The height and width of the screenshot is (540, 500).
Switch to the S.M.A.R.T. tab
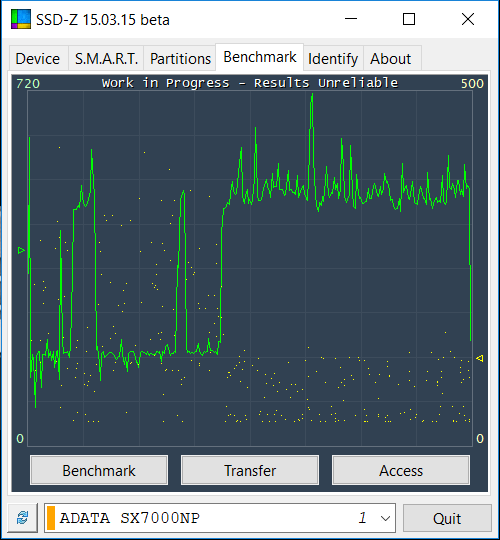[106, 58]
